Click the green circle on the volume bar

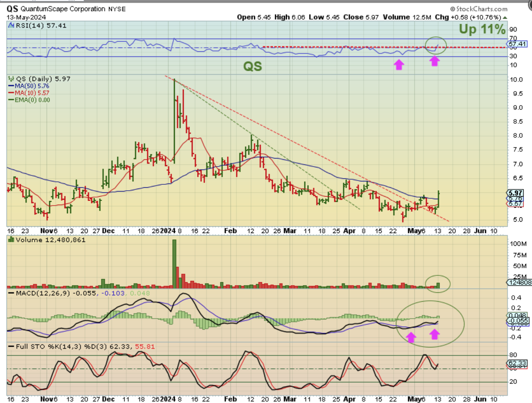coord(438,283)
